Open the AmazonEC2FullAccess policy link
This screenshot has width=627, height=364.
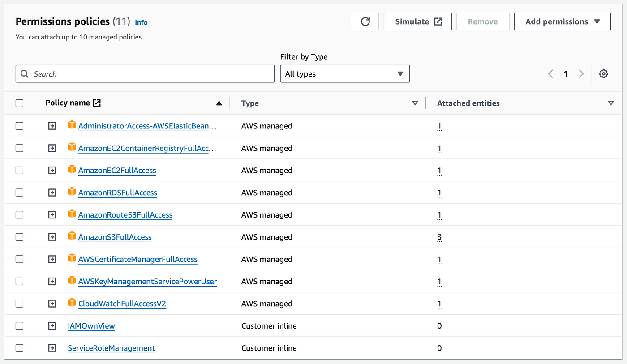[117, 171]
